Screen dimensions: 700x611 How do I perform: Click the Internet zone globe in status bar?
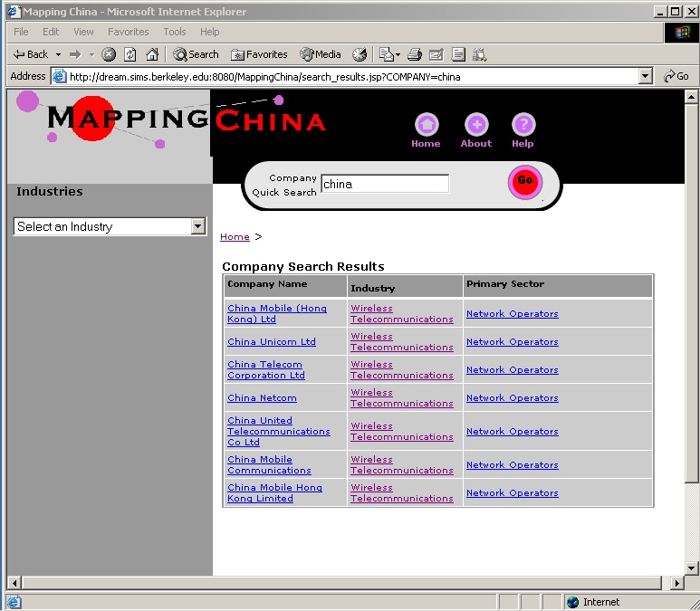coord(572,602)
